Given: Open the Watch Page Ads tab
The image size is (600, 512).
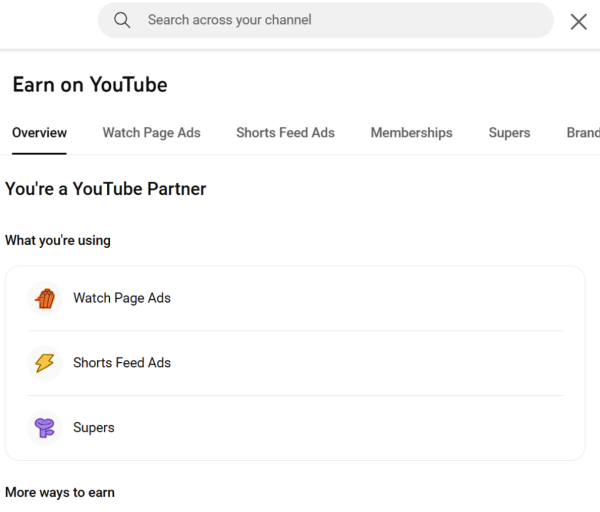Looking at the screenshot, I should click(x=151, y=133).
